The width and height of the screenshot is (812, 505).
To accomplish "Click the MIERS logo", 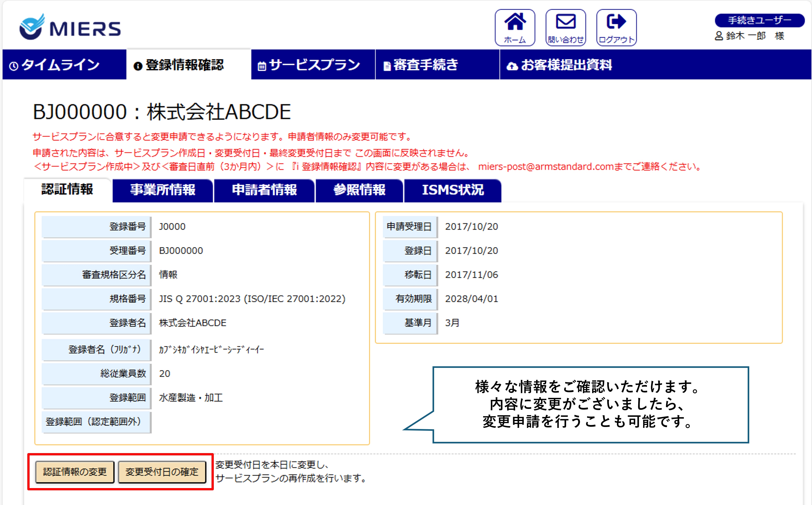I will [70, 27].
